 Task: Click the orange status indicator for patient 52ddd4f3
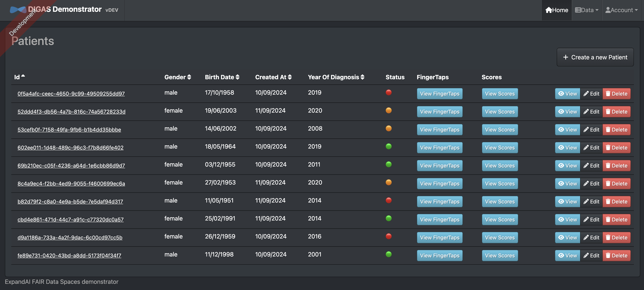coord(388,111)
